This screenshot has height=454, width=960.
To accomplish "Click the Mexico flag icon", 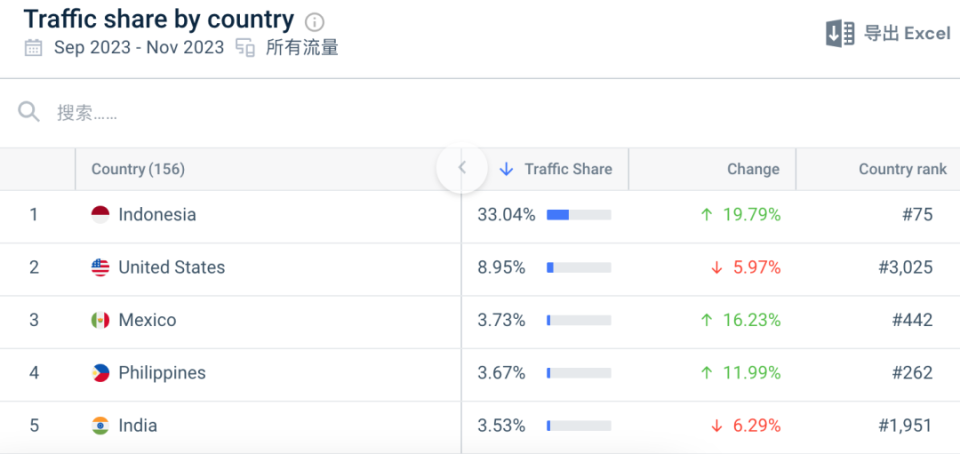I will tap(100, 320).
